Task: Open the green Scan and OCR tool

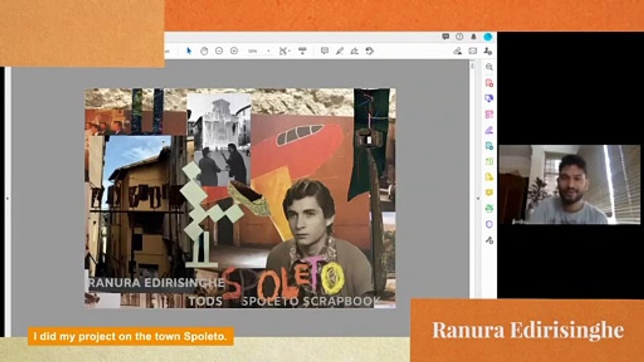Action: coord(489,209)
